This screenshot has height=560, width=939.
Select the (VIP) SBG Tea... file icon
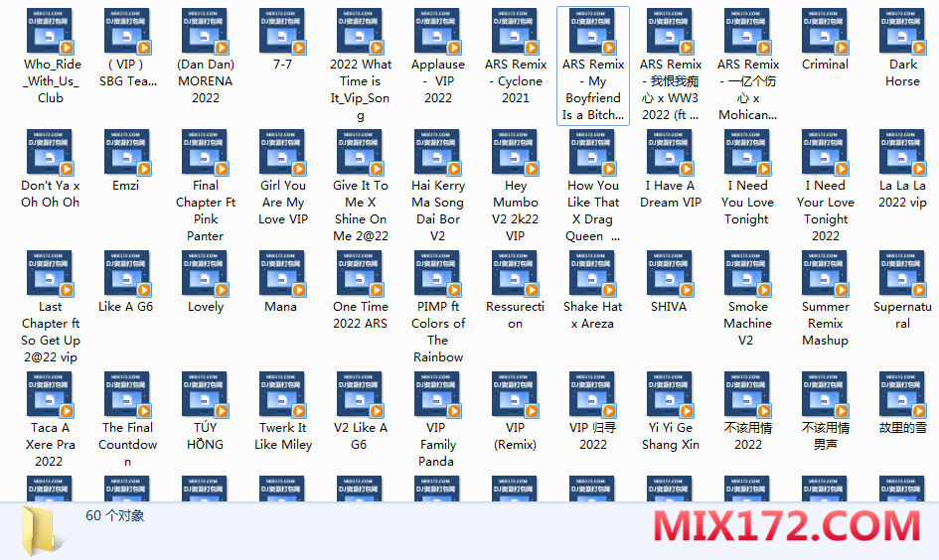127,31
